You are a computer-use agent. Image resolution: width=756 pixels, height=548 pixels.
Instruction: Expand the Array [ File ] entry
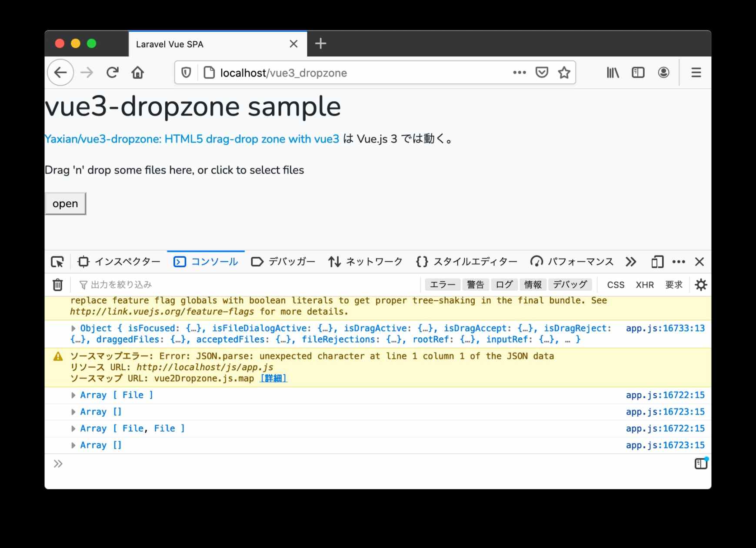click(x=73, y=395)
